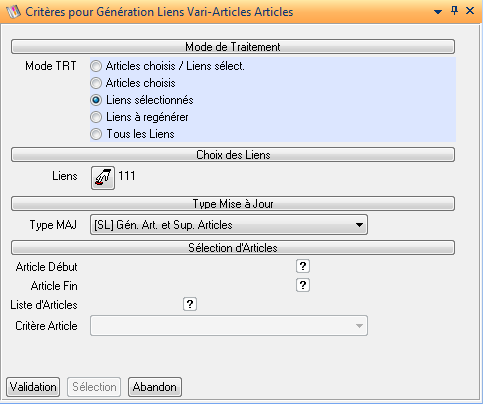Click the pin icon in title bar
Screen dimensions: 483x404
click(454, 11)
